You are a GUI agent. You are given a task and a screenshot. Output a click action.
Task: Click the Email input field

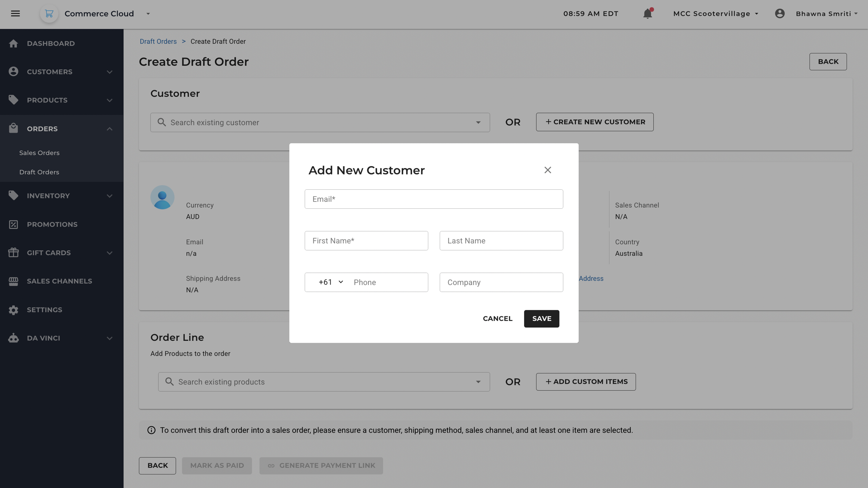coord(434,199)
